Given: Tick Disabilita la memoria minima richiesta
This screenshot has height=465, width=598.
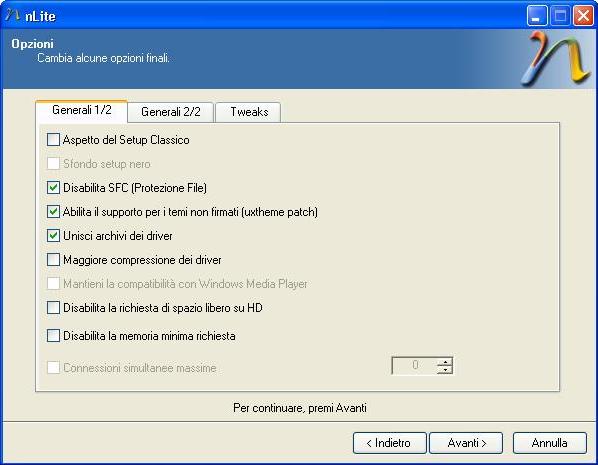Looking at the screenshot, I should tap(53, 336).
